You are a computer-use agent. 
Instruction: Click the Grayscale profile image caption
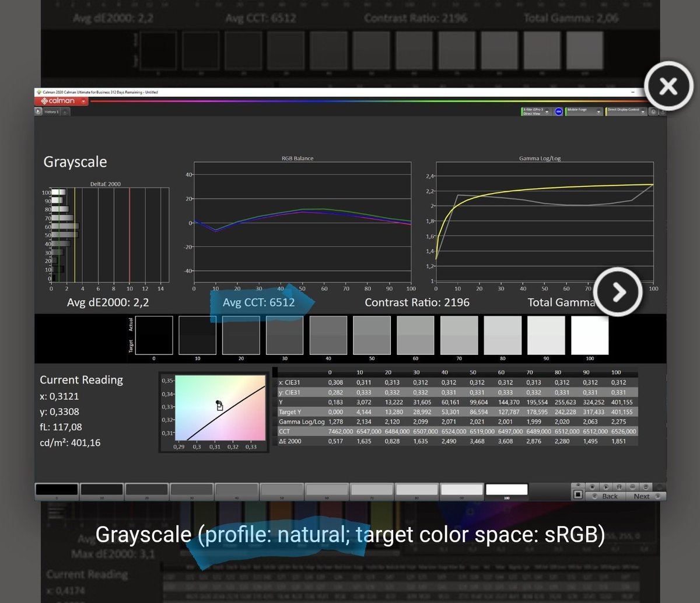coord(350,534)
